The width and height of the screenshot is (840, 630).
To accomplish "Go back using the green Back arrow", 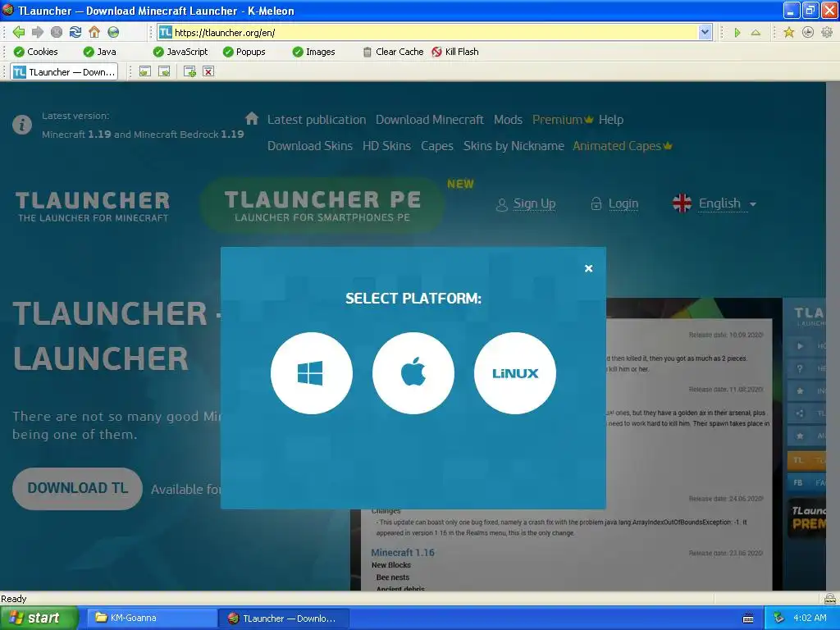I will point(19,32).
